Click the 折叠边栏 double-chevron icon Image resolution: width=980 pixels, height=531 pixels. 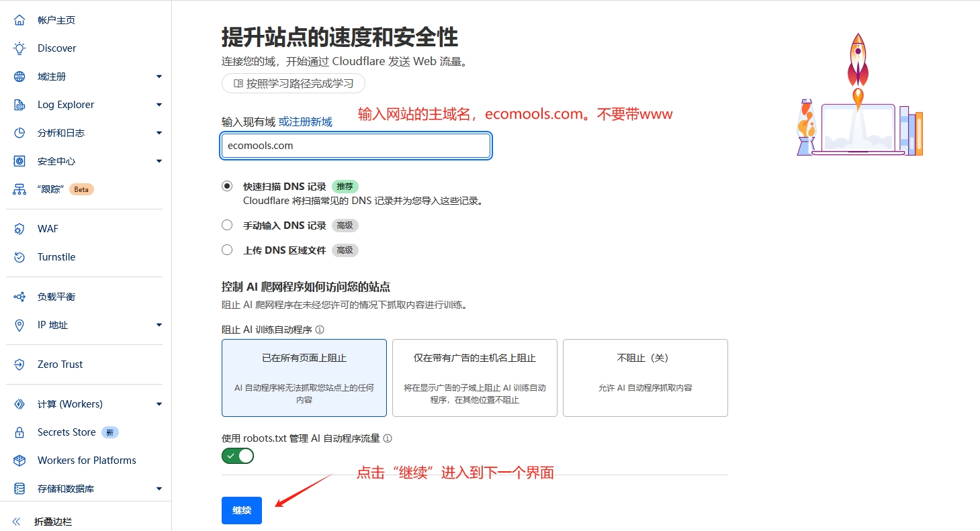coord(17,522)
